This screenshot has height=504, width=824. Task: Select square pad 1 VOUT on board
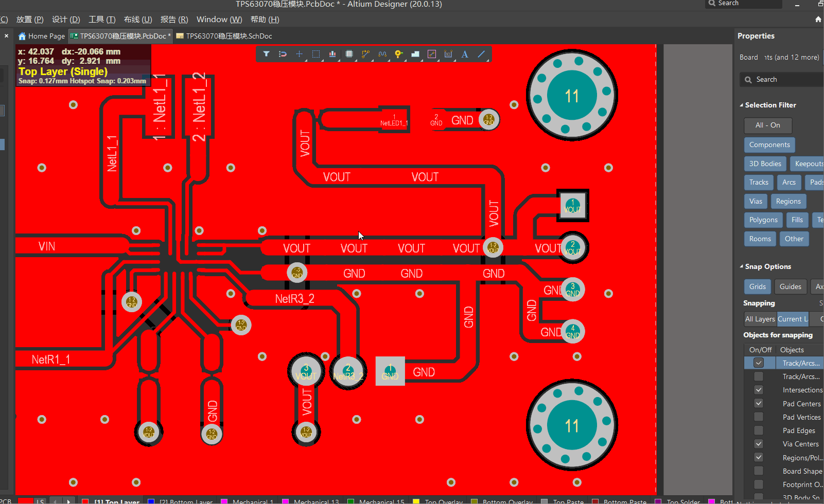coord(572,206)
